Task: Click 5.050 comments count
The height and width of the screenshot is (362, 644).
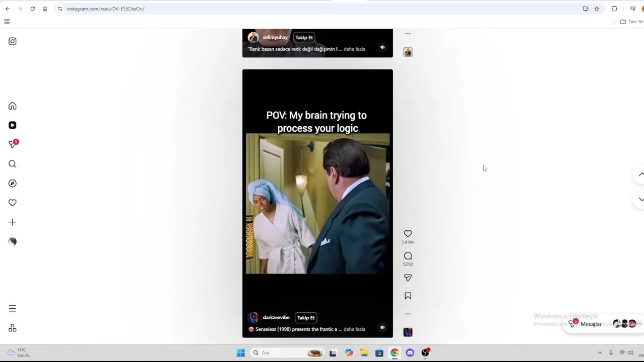Action: (408, 264)
